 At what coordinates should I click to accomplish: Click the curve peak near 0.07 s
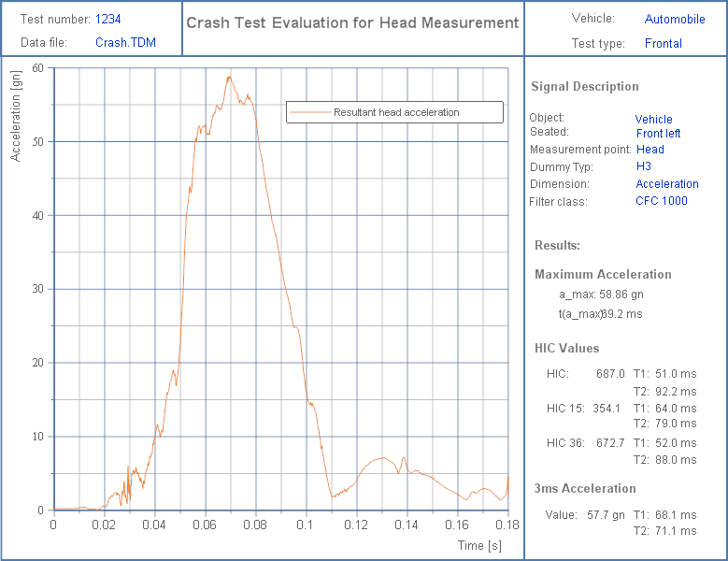point(229,77)
